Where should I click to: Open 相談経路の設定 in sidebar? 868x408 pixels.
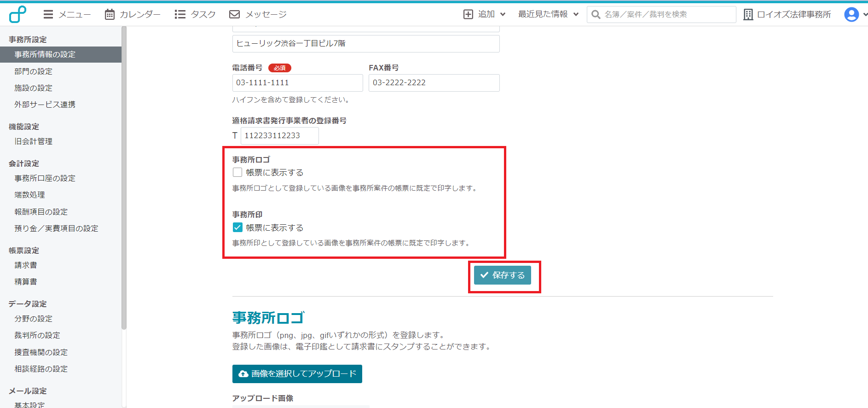41,369
